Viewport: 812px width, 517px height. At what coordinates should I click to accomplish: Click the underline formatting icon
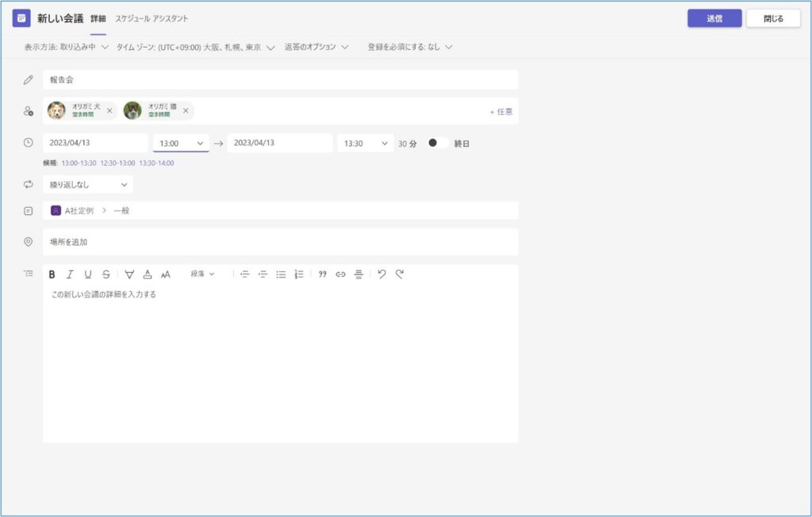click(88, 274)
